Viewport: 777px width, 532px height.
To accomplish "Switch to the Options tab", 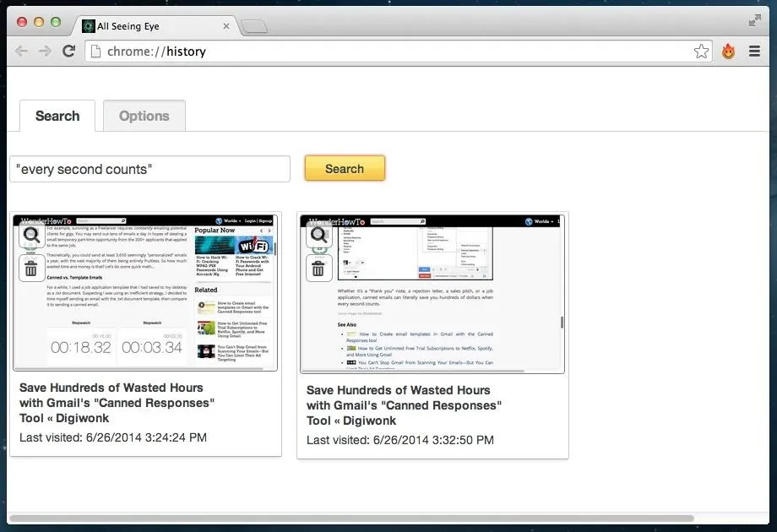I will 144,116.
